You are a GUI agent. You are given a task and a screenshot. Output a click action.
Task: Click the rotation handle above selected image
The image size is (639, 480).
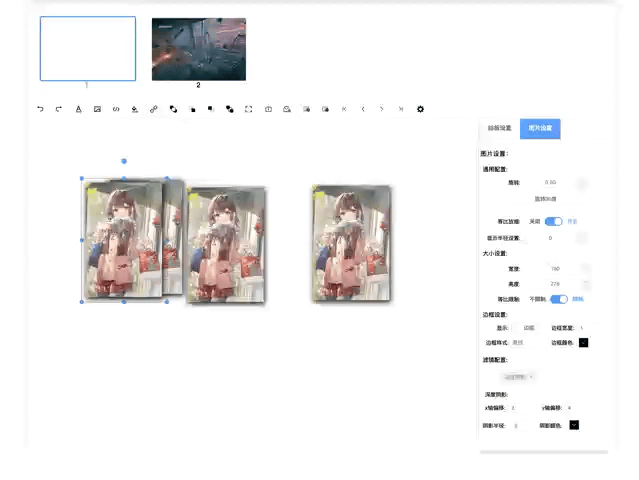click(x=124, y=161)
